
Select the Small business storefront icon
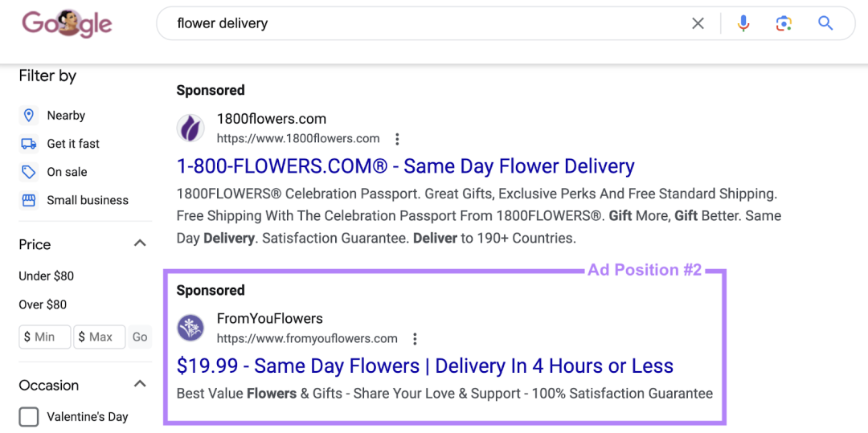pos(28,200)
